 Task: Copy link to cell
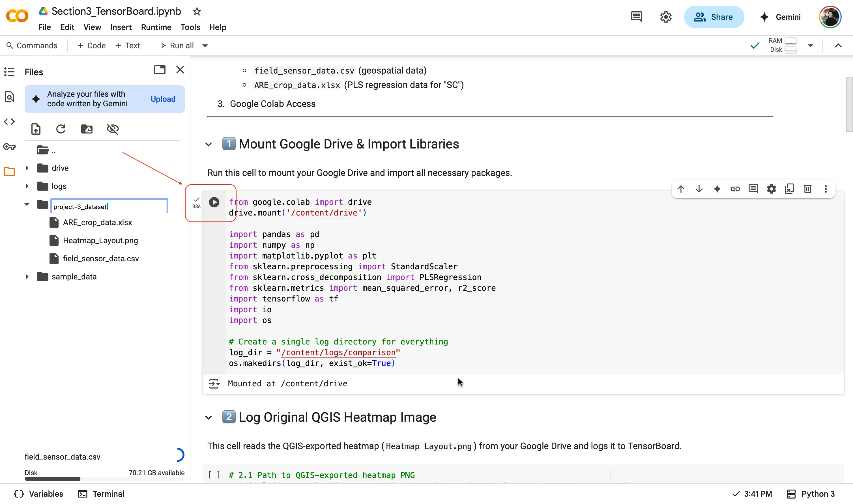tap(735, 189)
